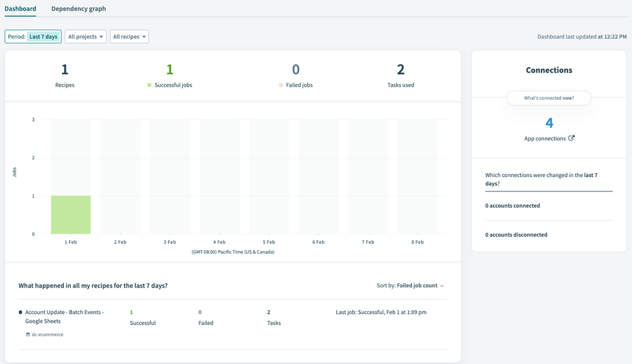The image size is (632, 364).
Task: Click the What's connected now? button
Action: (x=548, y=98)
